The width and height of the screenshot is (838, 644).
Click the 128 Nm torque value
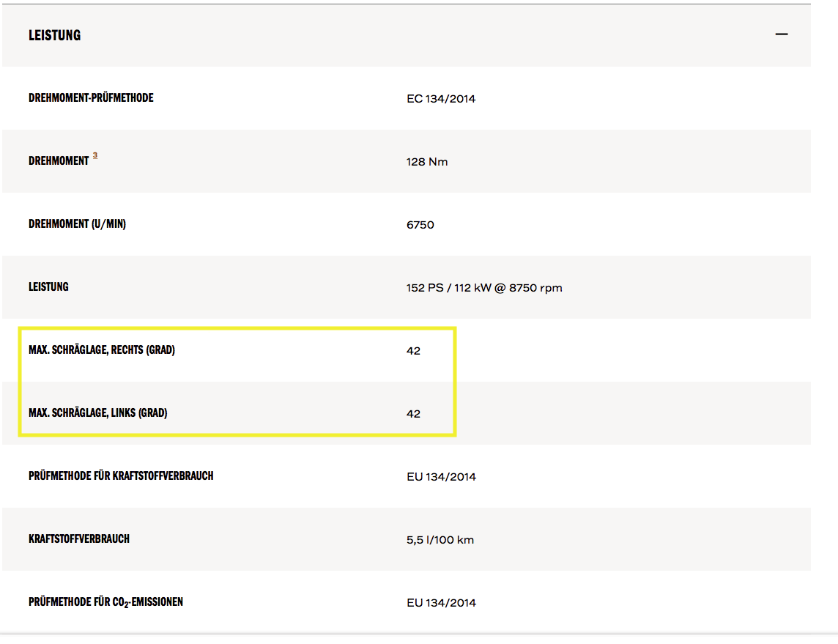coord(427,162)
